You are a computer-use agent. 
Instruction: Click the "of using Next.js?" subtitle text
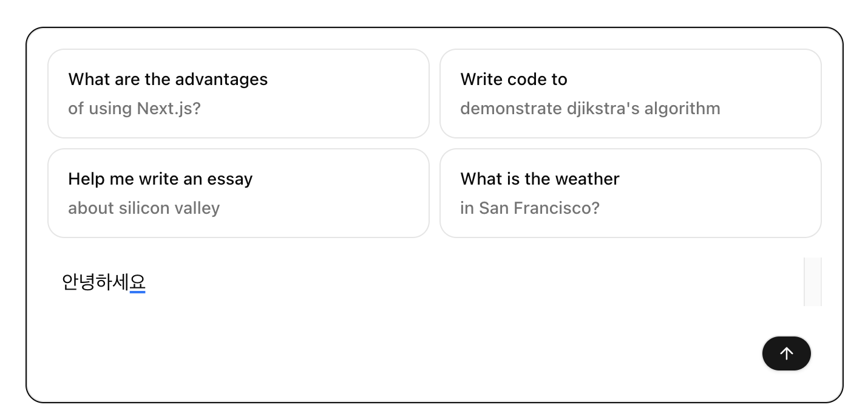pyautogui.click(x=134, y=109)
